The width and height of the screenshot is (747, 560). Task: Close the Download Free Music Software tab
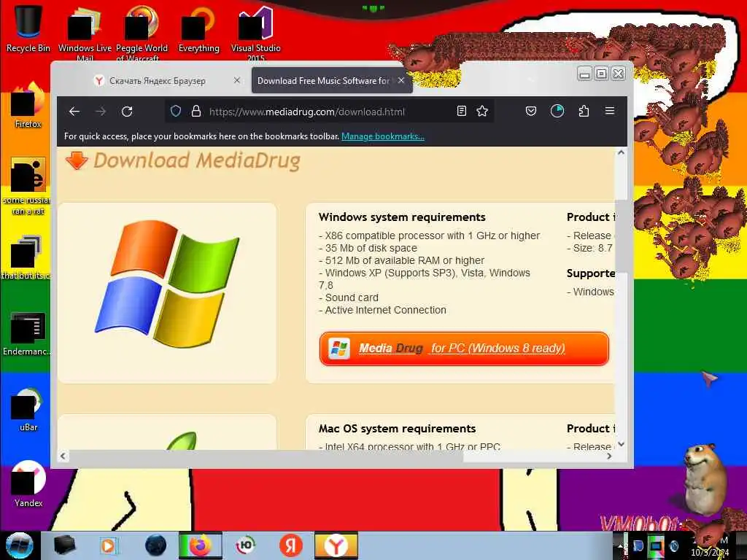pos(401,80)
